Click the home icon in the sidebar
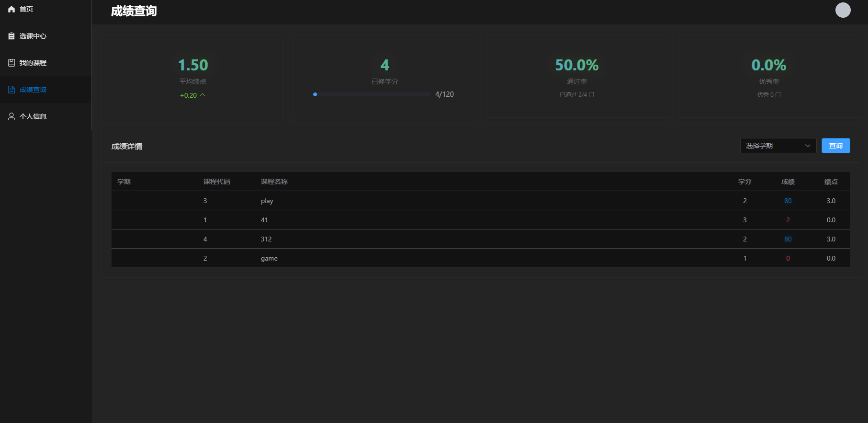This screenshot has height=423, width=868. (11, 9)
